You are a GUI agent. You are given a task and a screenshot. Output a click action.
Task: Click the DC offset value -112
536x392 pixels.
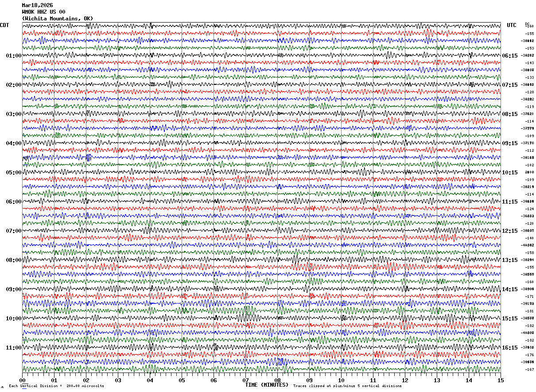(x=529, y=150)
